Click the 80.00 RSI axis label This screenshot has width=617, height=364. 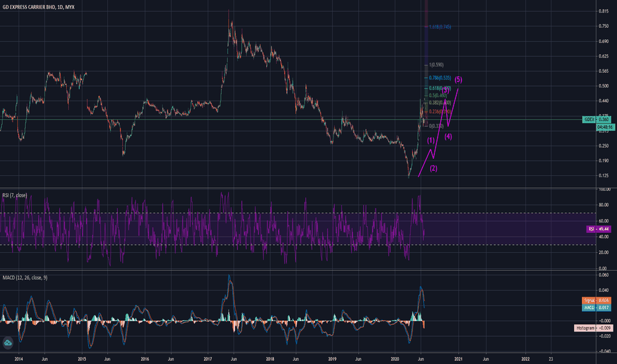pyautogui.click(x=604, y=205)
